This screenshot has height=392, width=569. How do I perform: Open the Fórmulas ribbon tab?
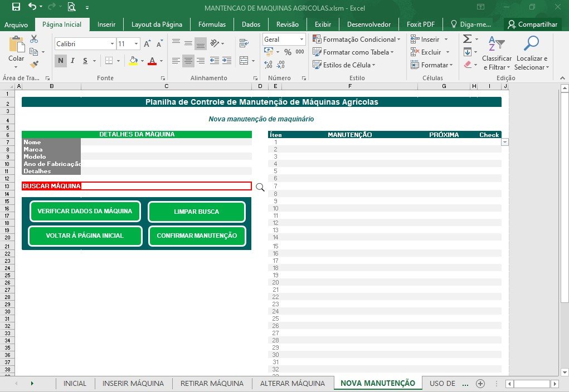click(x=212, y=24)
